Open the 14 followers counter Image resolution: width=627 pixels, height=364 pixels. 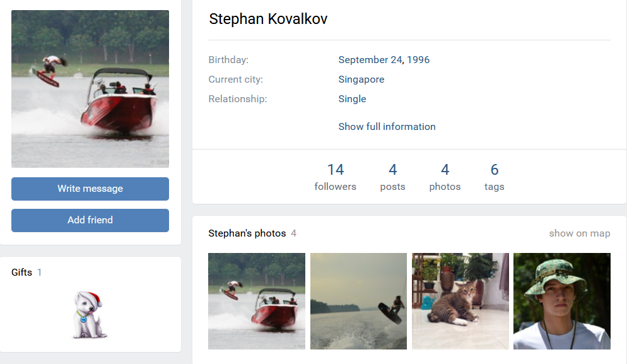point(335,177)
